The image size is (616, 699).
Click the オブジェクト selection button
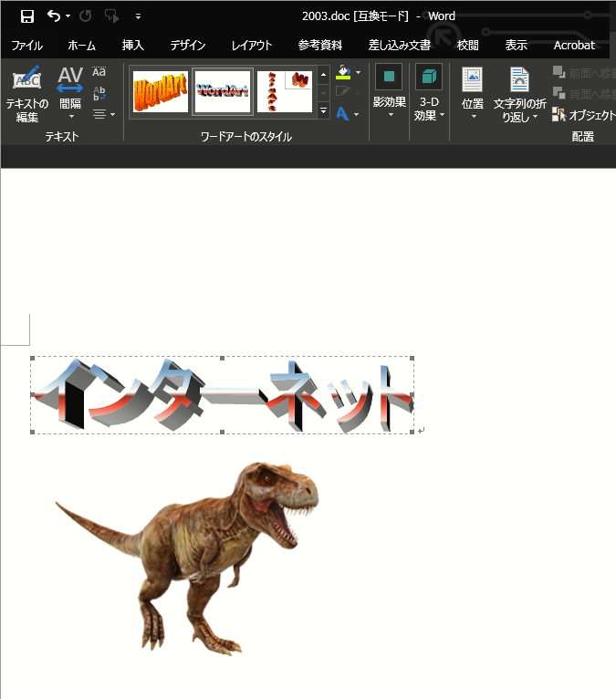coord(584,115)
